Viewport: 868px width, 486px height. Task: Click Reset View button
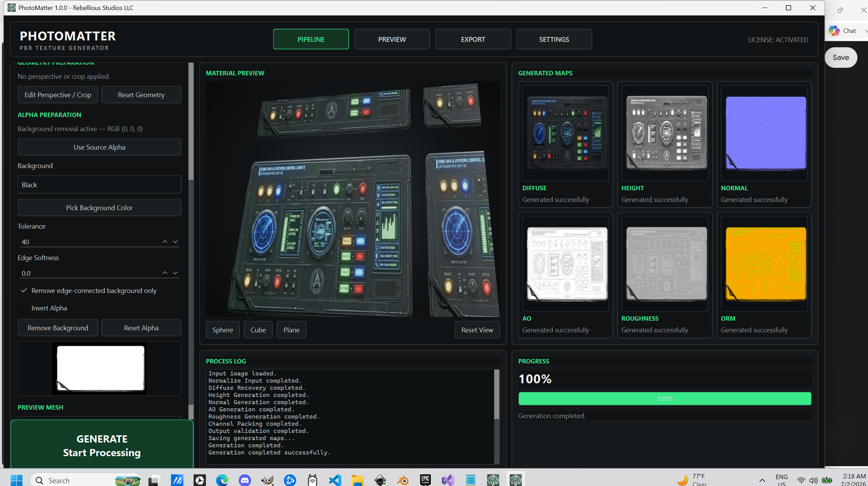[x=477, y=330]
